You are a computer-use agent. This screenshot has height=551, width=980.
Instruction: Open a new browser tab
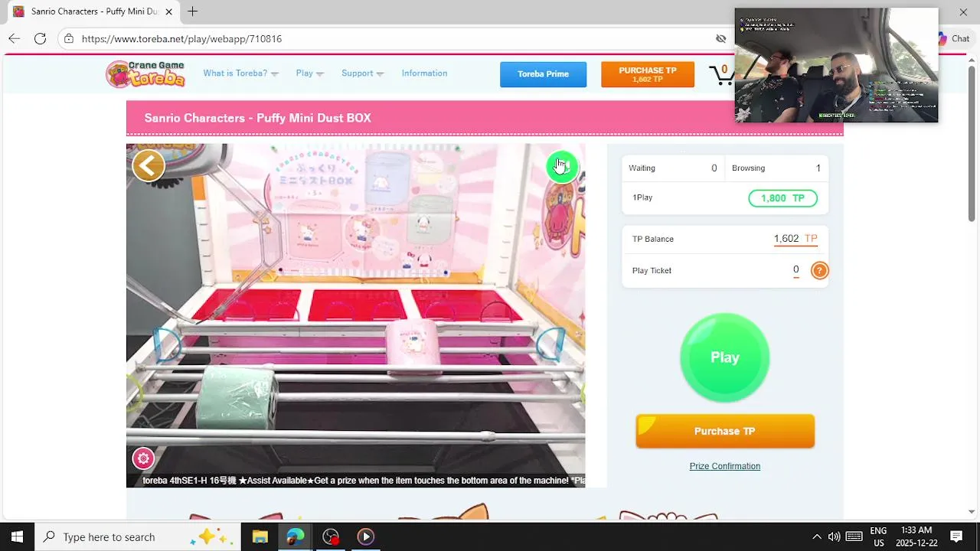point(193,11)
